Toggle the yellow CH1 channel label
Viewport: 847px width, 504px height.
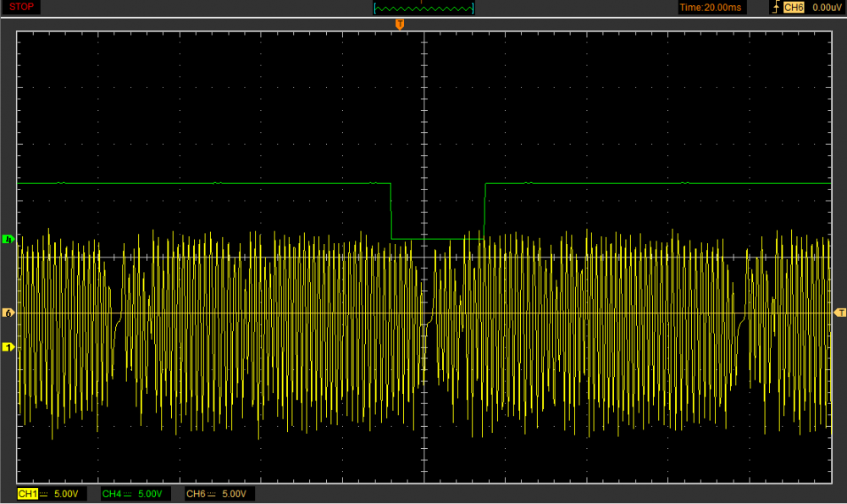(27, 494)
